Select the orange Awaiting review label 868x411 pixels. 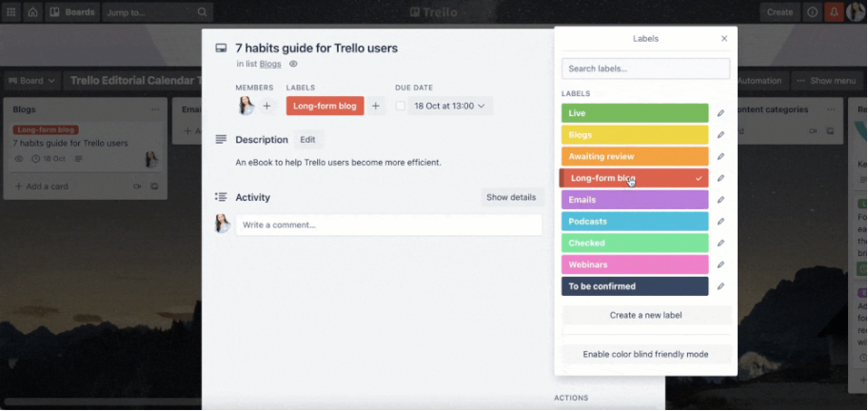635,156
